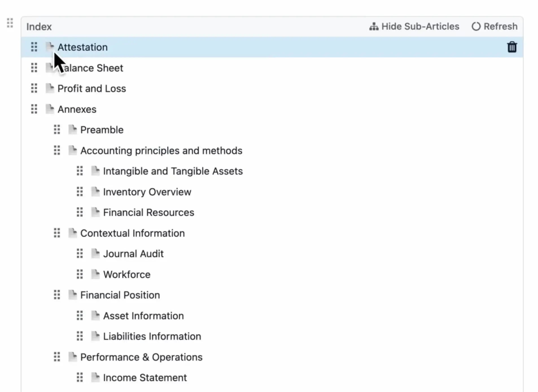The width and height of the screenshot is (538, 392).
Task: Select the Workforce sub-article
Action: click(x=126, y=274)
